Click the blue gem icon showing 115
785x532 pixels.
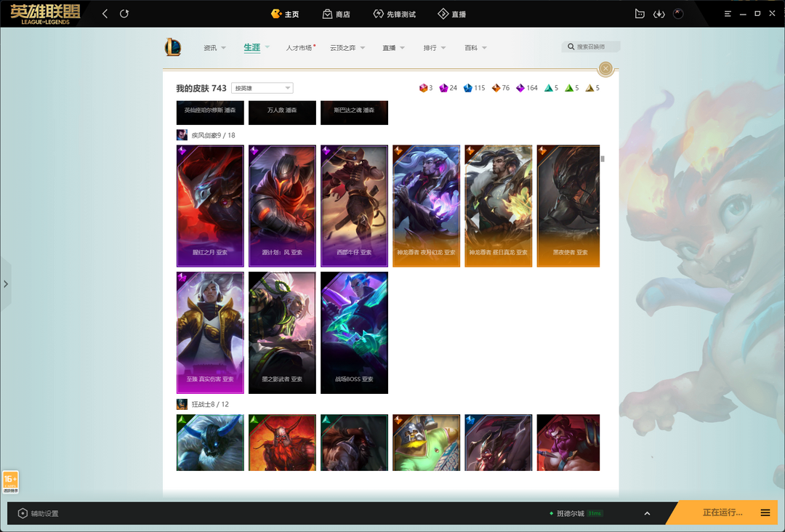468,88
